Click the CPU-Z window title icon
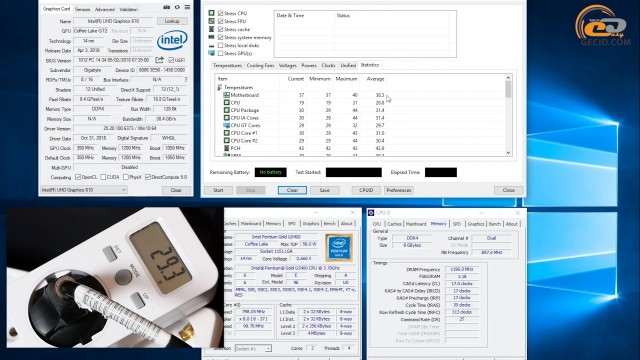640x360 pixels. click(x=371, y=213)
